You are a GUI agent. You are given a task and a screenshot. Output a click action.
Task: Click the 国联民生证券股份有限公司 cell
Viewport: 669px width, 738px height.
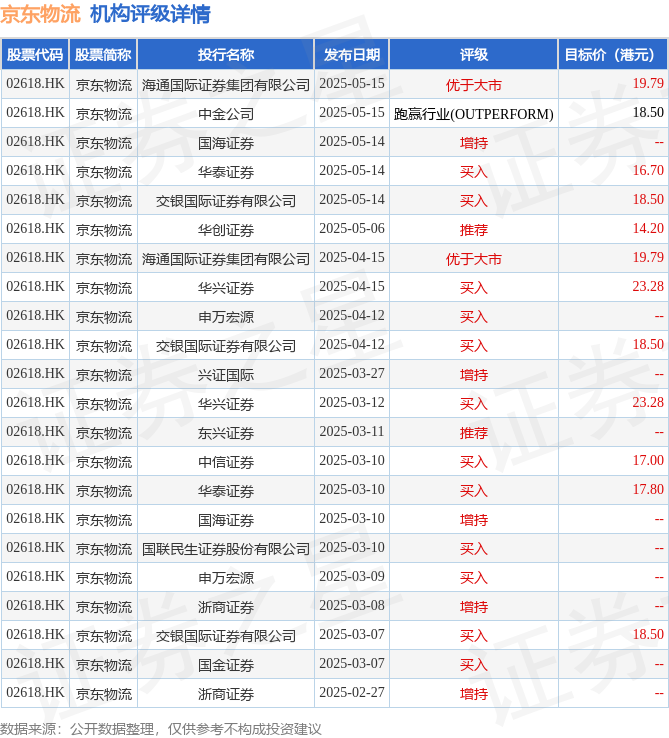[x=226, y=549]
